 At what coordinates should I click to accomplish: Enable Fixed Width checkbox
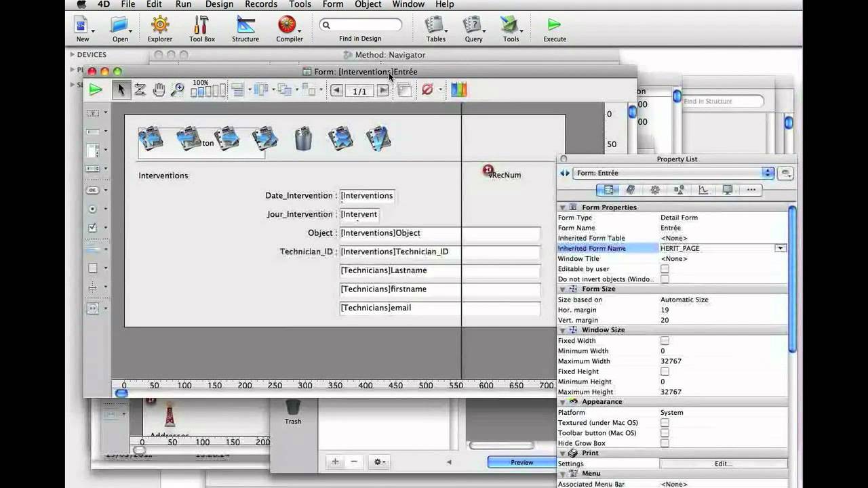pos(665,341)
